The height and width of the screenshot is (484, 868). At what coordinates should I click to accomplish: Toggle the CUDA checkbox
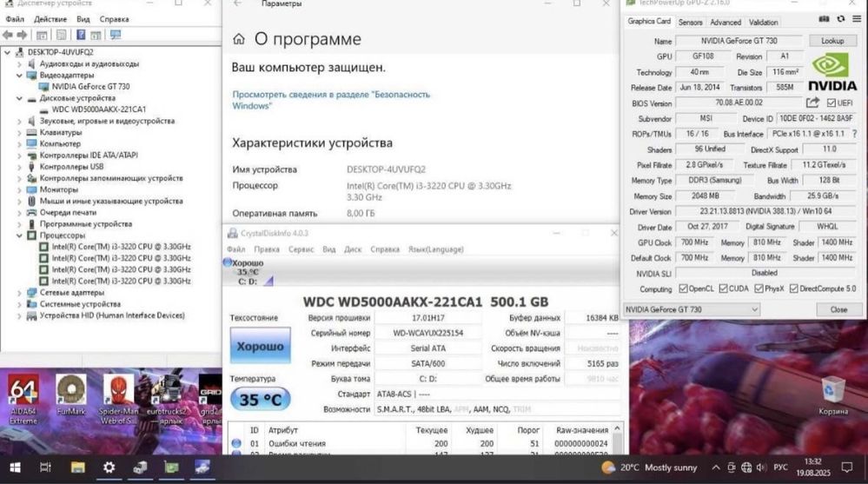[x=723, y=288]
